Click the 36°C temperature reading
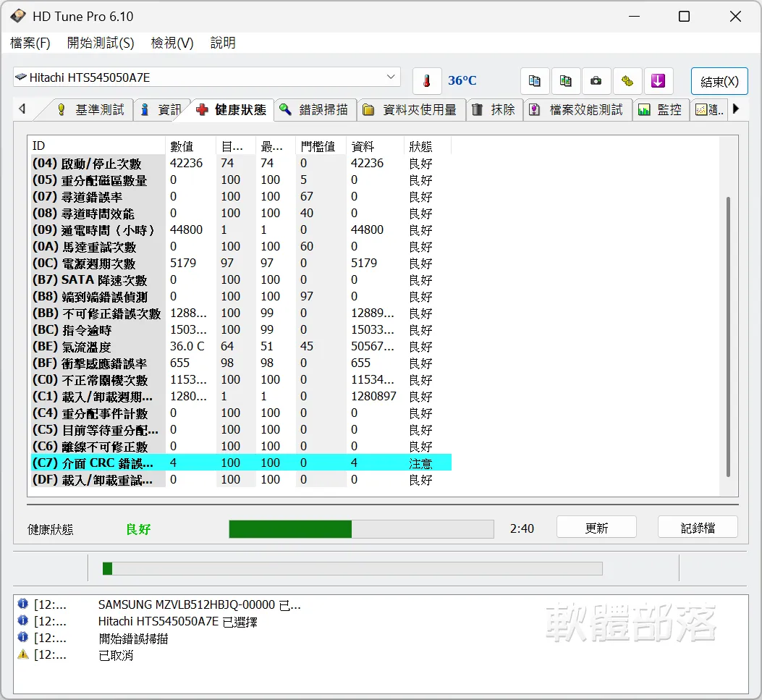The height and width of the screenshot is (700, 762). click(x=462, y=80)
